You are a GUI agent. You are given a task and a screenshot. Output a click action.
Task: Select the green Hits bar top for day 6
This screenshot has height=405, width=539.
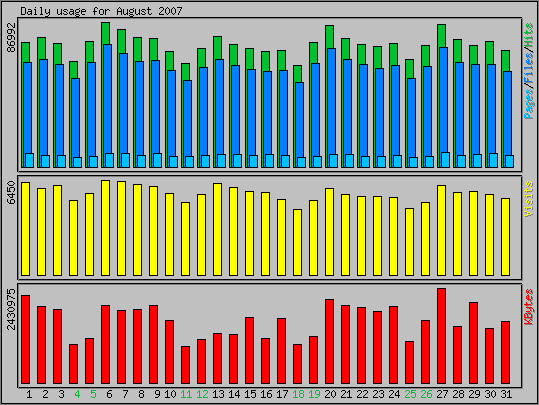(x=106, y=33)
